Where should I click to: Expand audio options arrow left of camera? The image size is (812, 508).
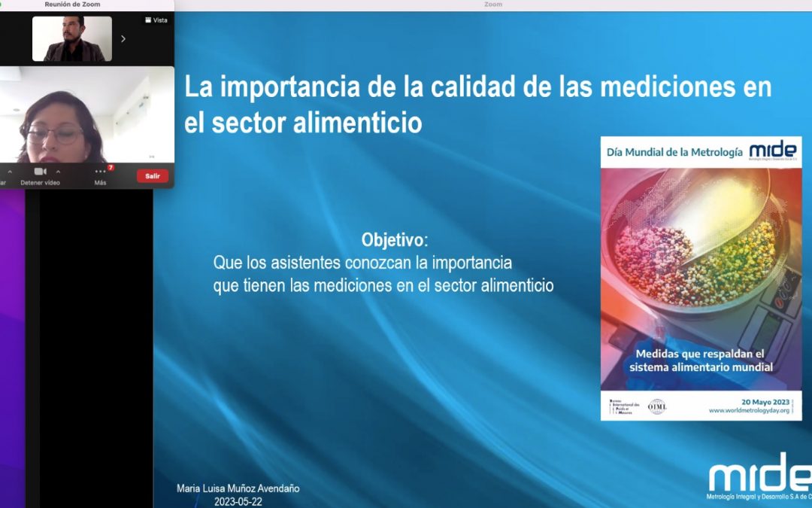[x=9, y=172]
